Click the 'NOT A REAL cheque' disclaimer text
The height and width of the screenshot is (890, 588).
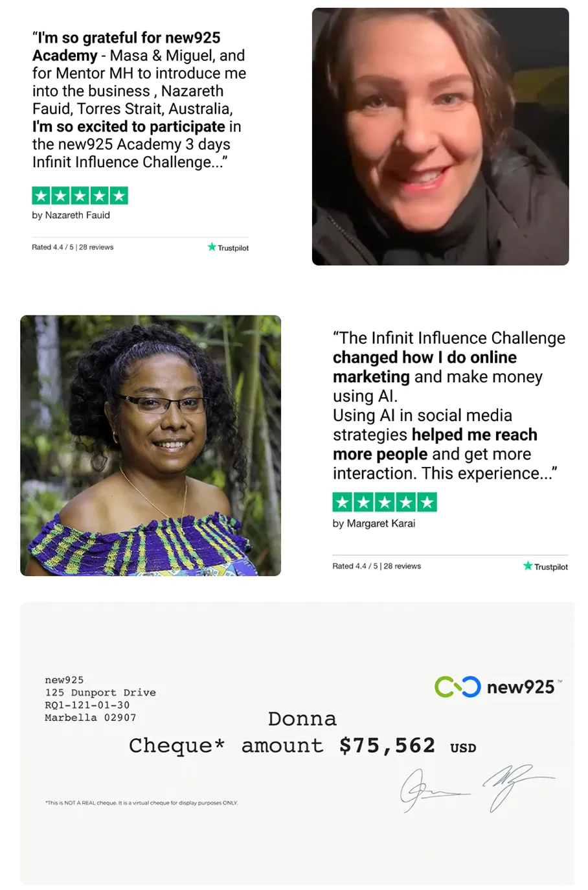pos(141,803)
